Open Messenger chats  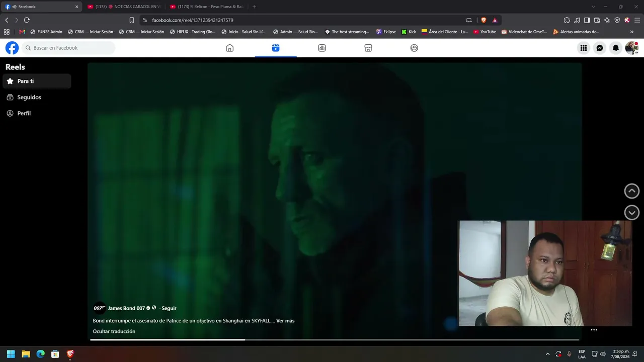tap(600, 48)
